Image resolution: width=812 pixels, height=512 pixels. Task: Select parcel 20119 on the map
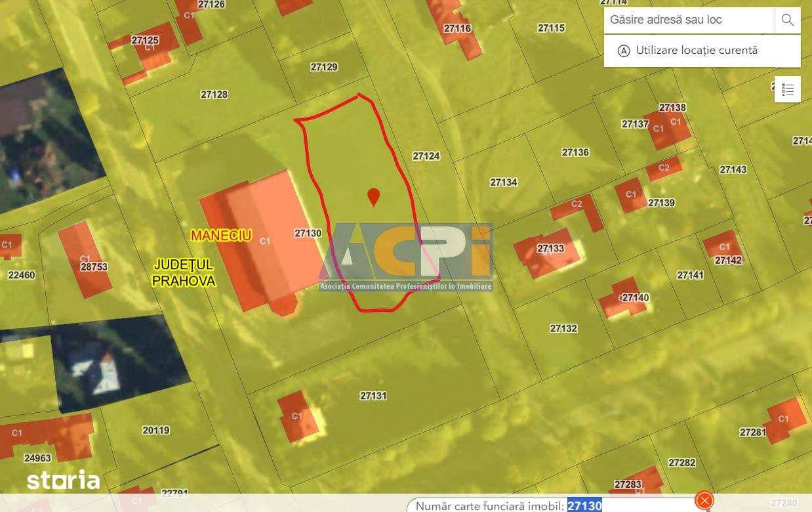click(x=155, y=431)
